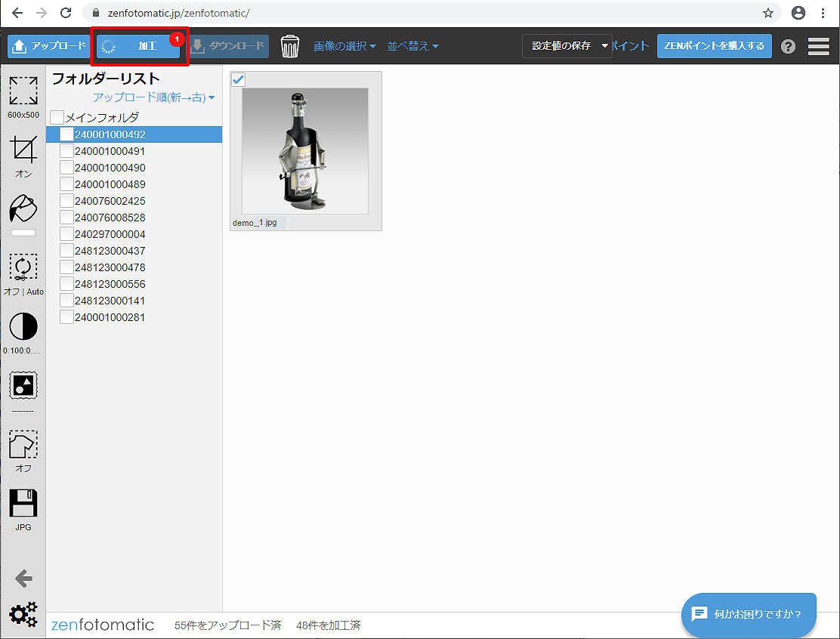Open the 画像の選択 dropdown menu
Screen dimensions: 840x639
344,46
